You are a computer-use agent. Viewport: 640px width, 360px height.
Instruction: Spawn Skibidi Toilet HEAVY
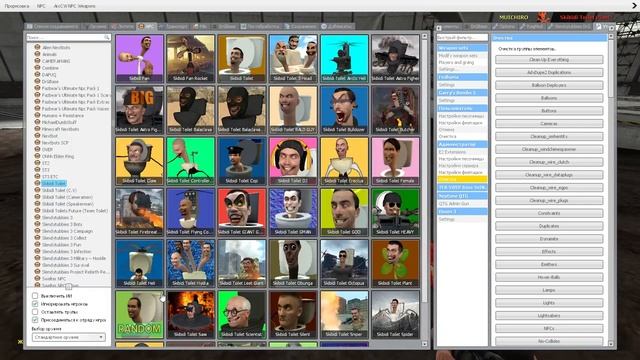click(x=396, y=212)
